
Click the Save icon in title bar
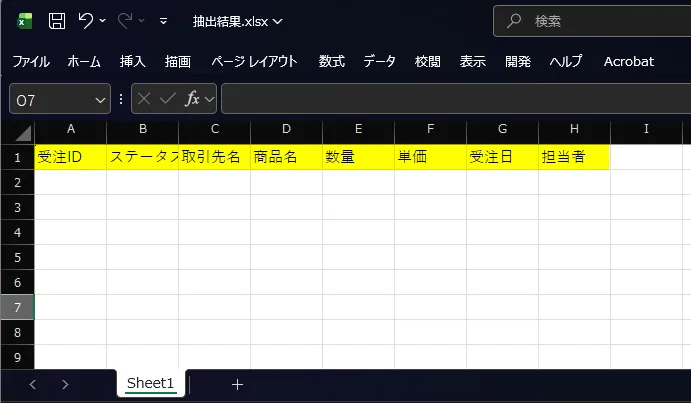coord(57,20)
